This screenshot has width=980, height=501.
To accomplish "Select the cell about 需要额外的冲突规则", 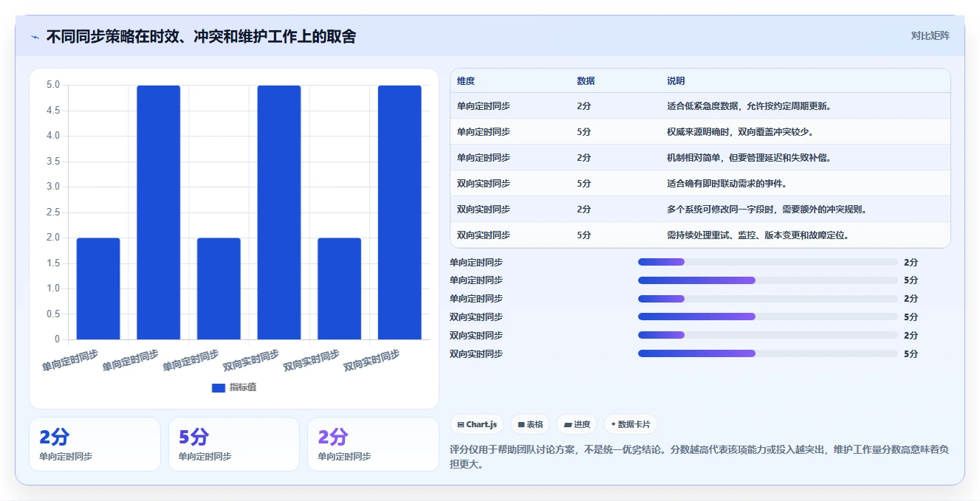I will [x=767, y=210].
